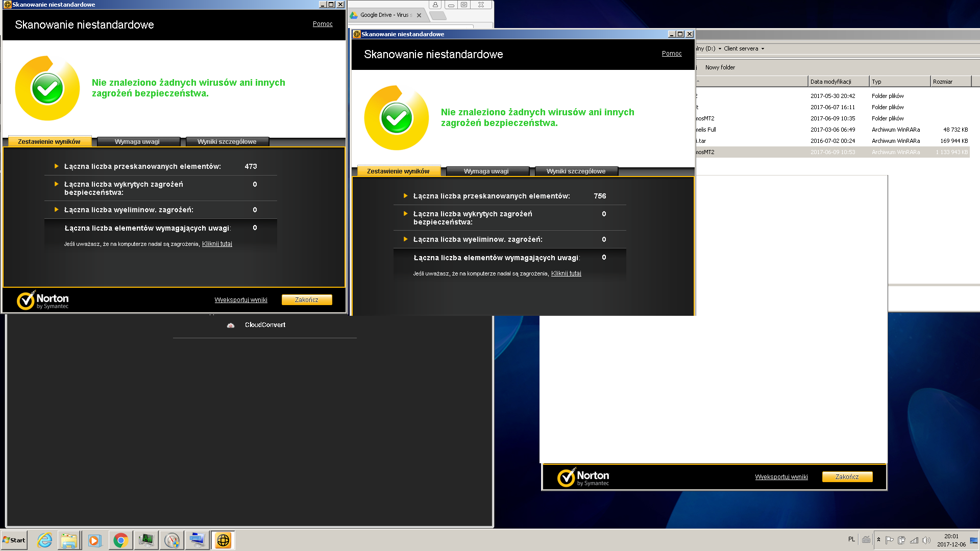Viewport: 980px width, 551px height.
Task: Click Nowy folder in Explorer toolbar
Action: point(720,67)
